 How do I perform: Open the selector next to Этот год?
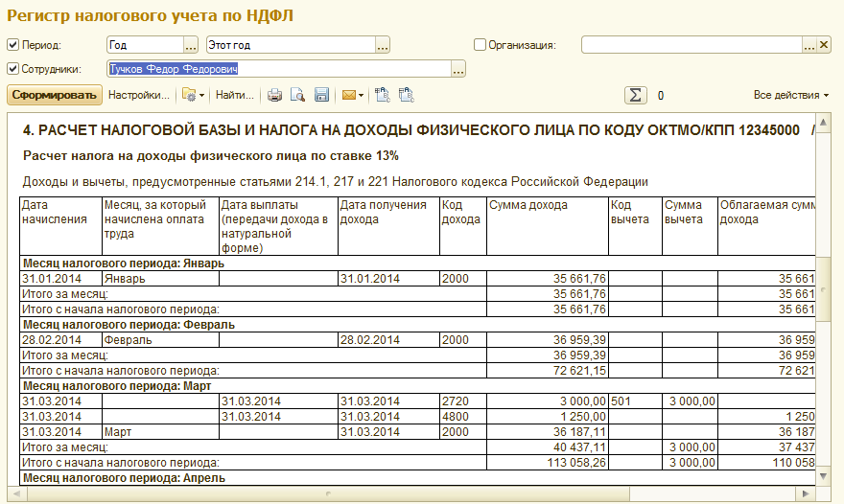[383, 45]
